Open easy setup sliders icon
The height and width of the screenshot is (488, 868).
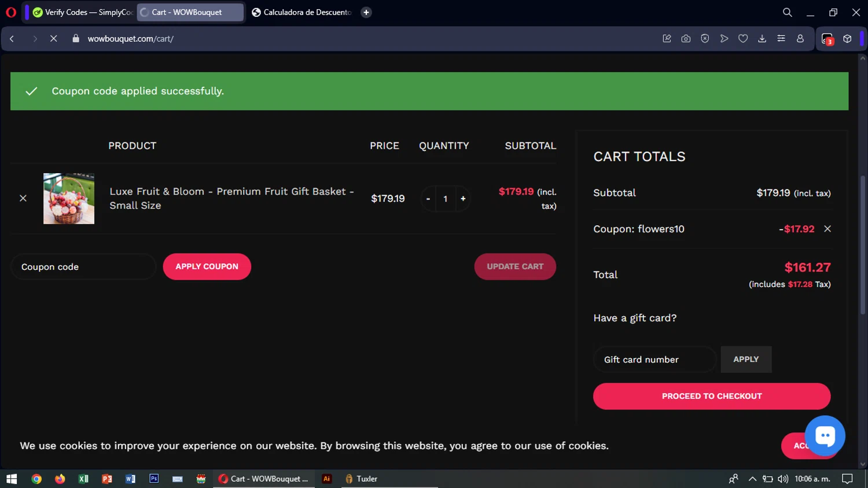(781, 39)
